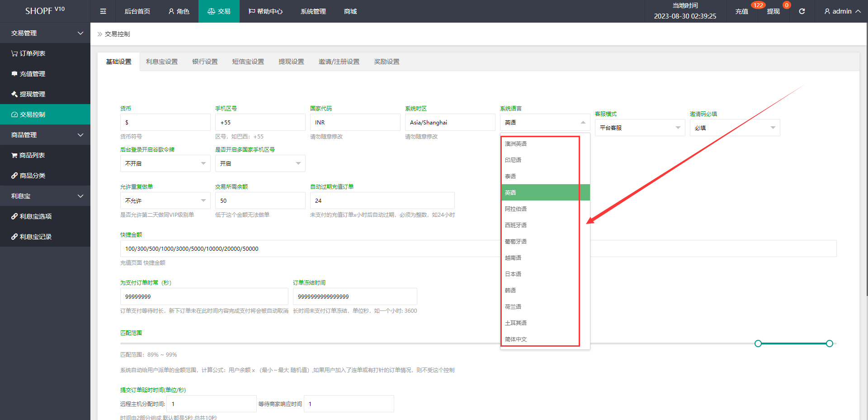
Task: Open 充值管理 in the sidebar
Action: click(x=28, y=74)
